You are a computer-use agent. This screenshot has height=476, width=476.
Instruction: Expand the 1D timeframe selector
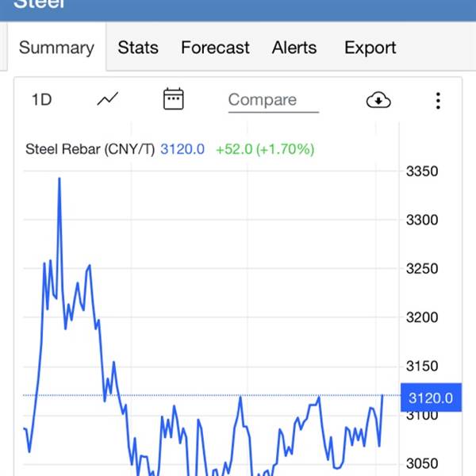(41, 100)
